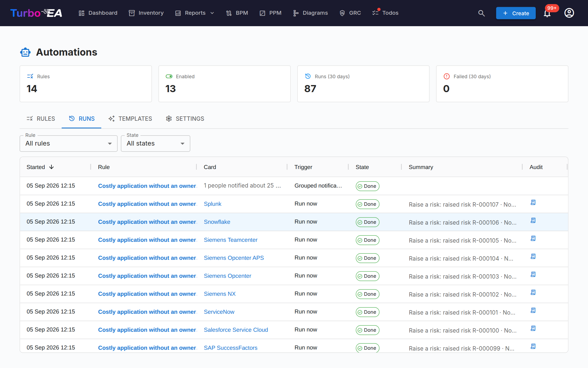Open Todos in the top navigation
This screenshot has width=588, height=368.
tap(385, 13)
